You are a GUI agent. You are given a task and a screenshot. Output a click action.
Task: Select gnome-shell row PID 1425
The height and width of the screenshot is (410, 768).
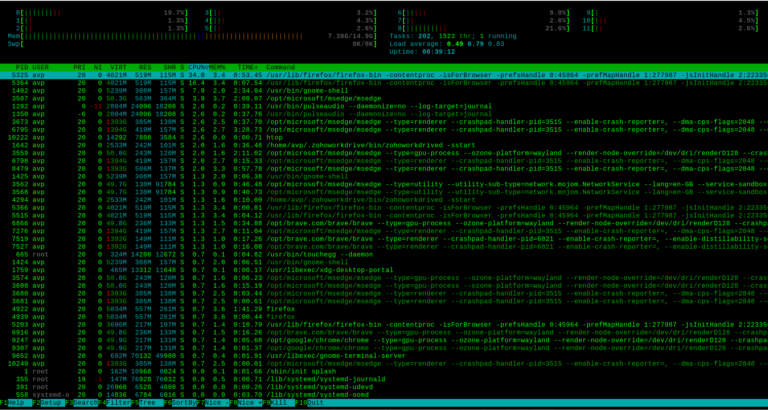[384, 176]
